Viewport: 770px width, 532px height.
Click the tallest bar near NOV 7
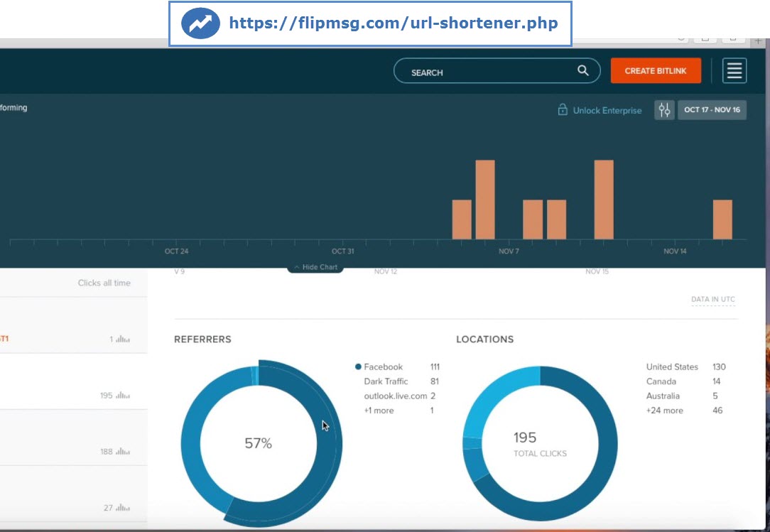click(x=485, y=200)
